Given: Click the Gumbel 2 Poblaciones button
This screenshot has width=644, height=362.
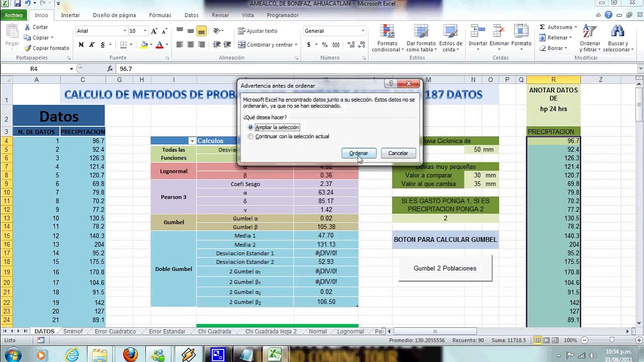Looking at the screenshot, I should pyautogui.click(x=445, y=268).
